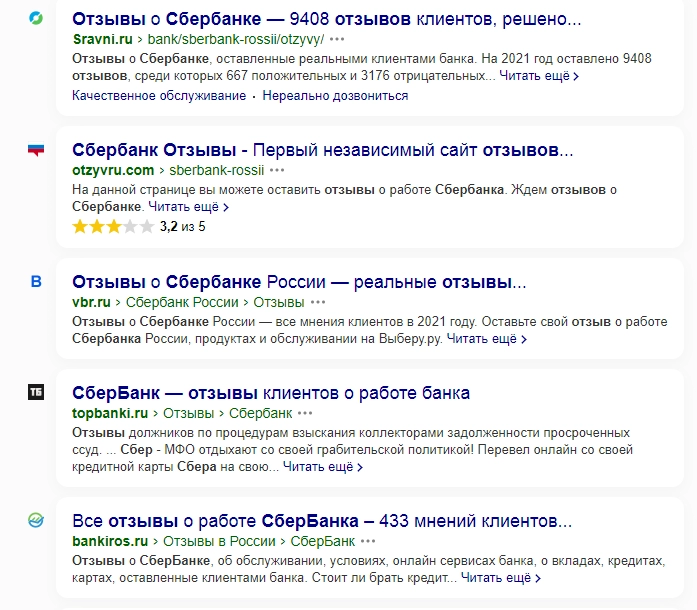Click the 3,2 из 5 star rating
The height and width of the screenshot is (610, 697).
tap(139, 227)
